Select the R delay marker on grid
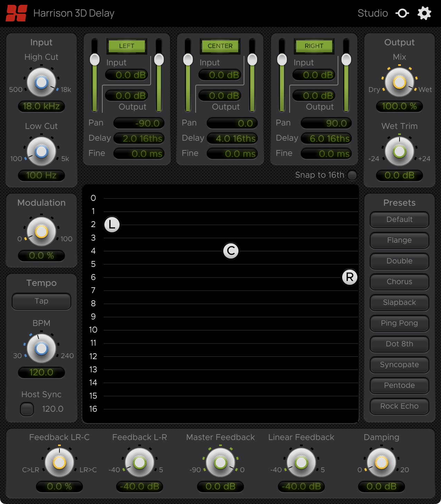This screenshot has width=441, height=504. [350, 277]
